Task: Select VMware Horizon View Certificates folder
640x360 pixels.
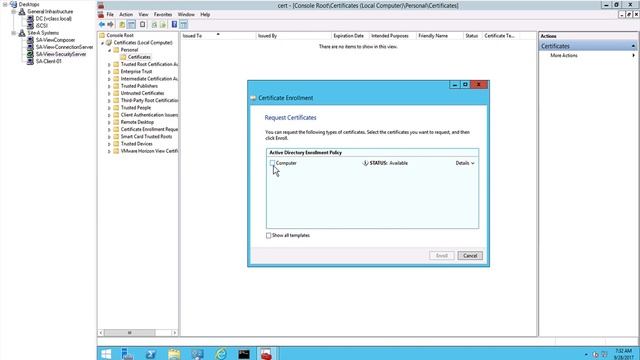Action: pyautogui.click(x=149, y=151)
